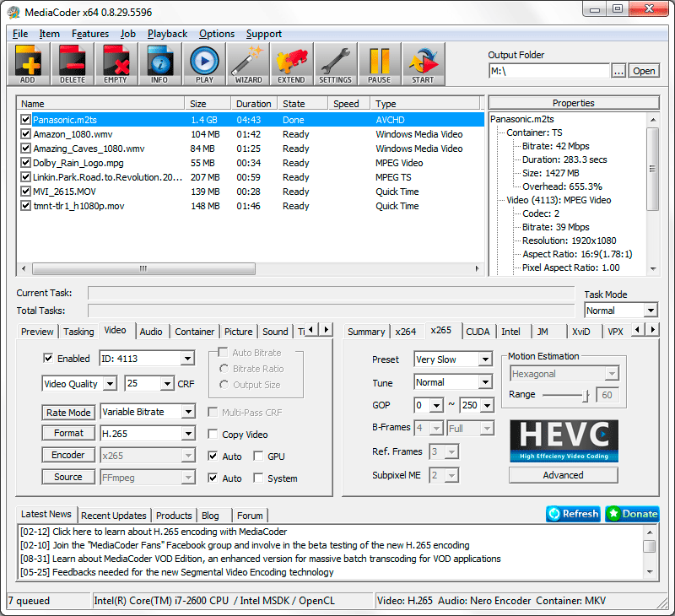Disable the Enabled video checkbox

48,359
